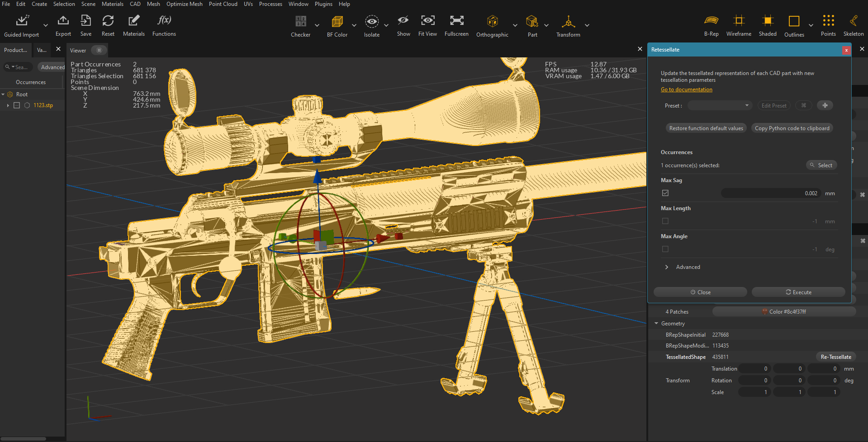Collapse the Geometry section
This screenshot has height=442, width=868.
click(657, 323)
